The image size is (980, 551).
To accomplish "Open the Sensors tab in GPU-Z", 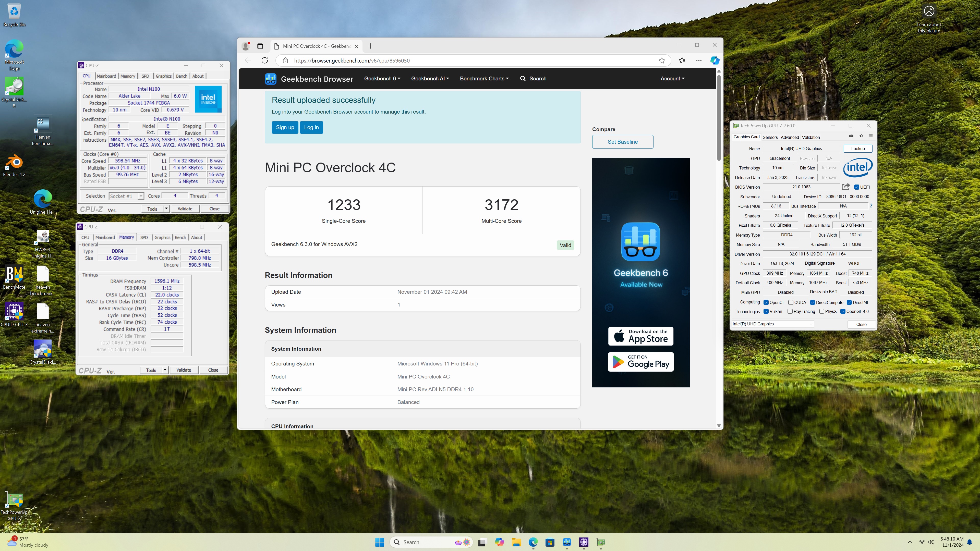I will 770,137.
